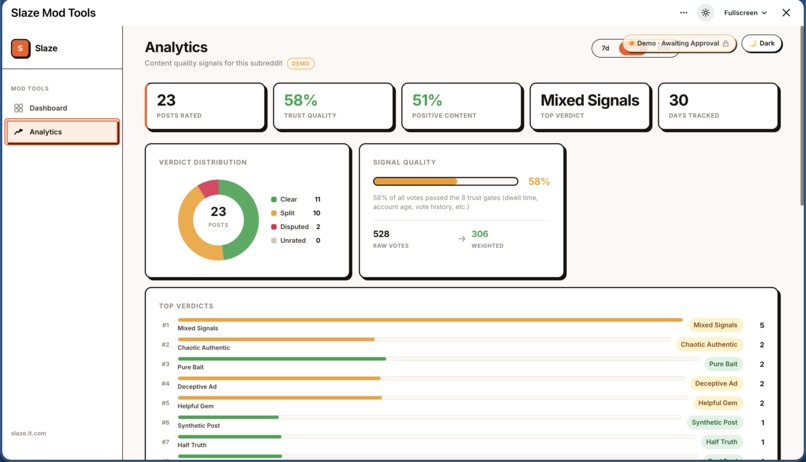Select the 7d time range
806x462 pixels.
606,48
